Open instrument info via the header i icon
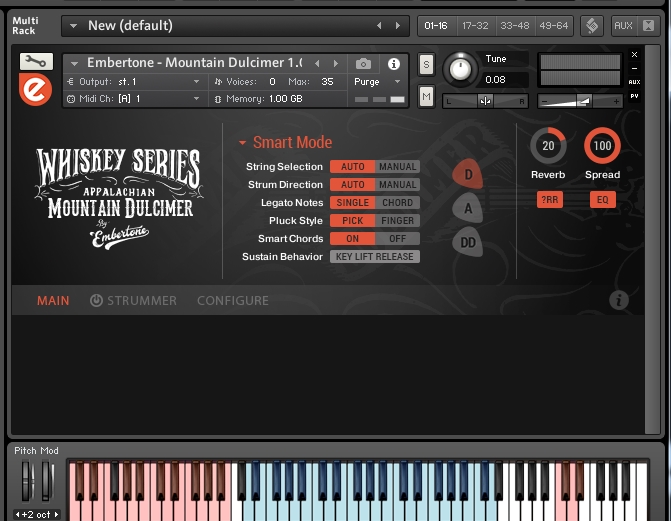The image size is (671, 521). click(x=394, y=64)
